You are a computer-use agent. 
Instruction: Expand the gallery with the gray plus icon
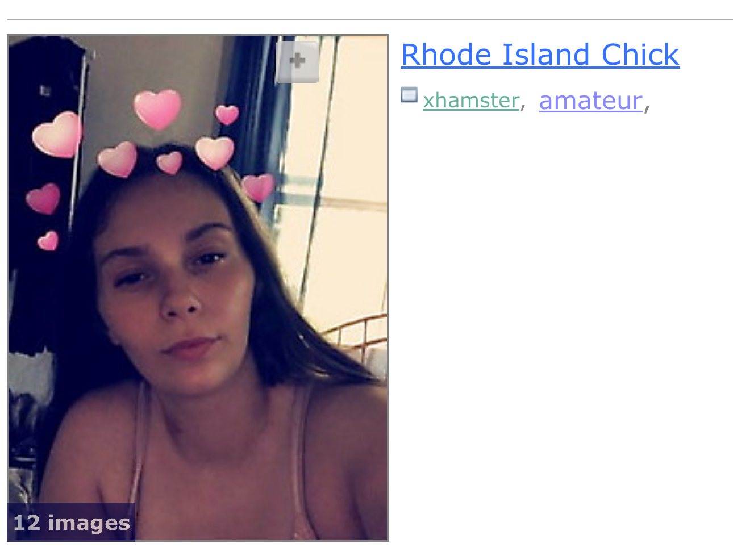(x=297, y=62)
